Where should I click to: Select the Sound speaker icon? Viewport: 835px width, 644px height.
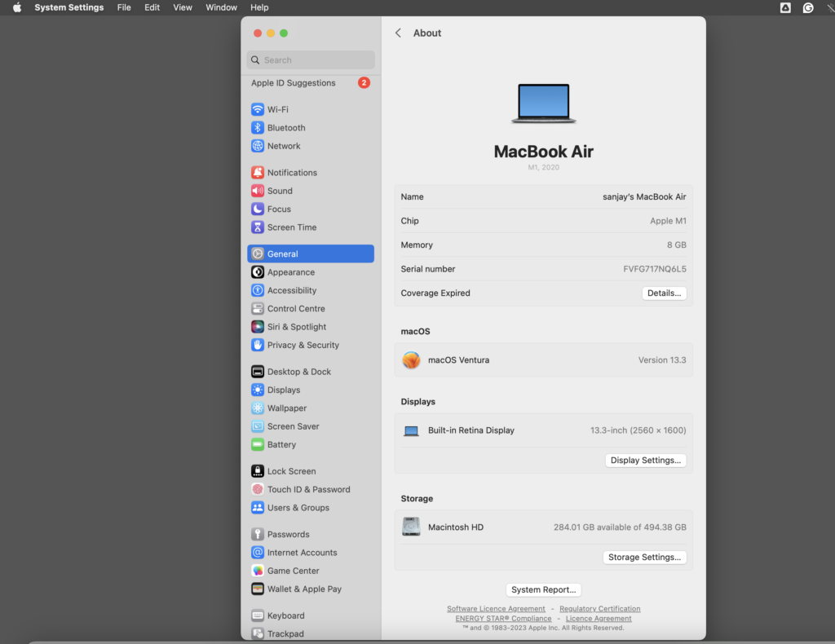[258, 191]
